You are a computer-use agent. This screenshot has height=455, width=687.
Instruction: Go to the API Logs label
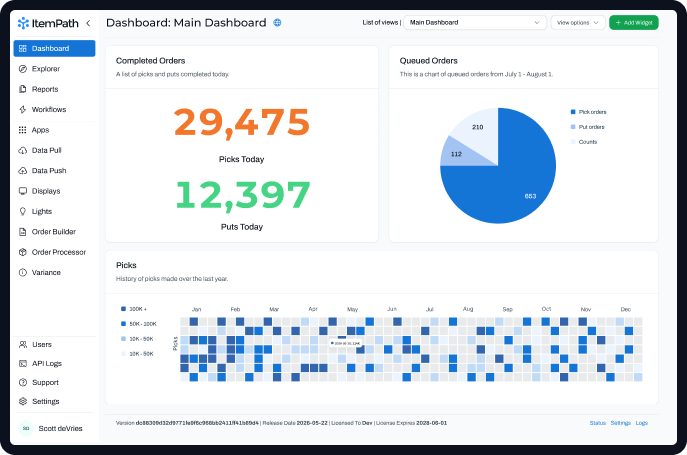point(47,363)
